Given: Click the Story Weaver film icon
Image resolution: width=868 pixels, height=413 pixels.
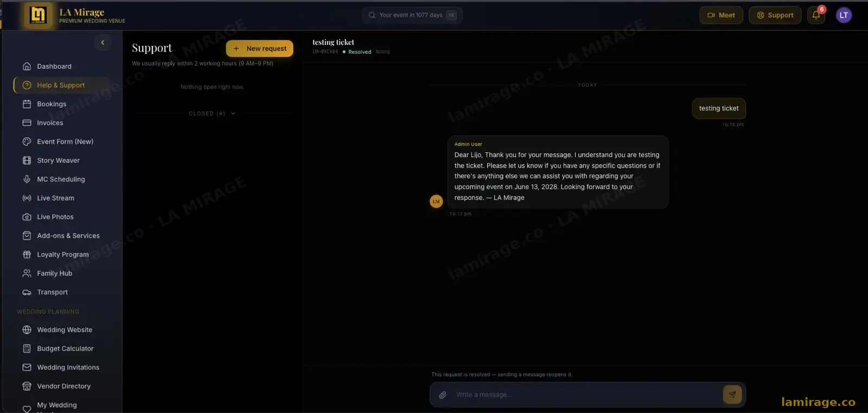Looking at the screenshot, I should click(27, 160).
